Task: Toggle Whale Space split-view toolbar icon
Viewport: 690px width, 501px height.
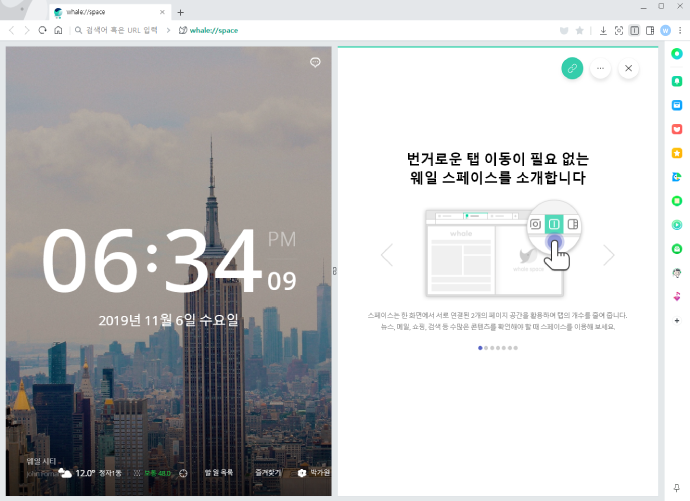Action: point(635,30)
